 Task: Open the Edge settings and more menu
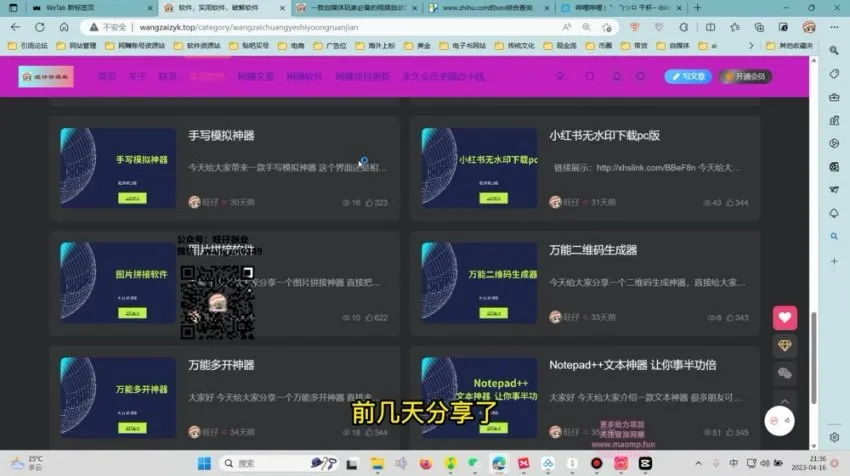tap(834, 27)
